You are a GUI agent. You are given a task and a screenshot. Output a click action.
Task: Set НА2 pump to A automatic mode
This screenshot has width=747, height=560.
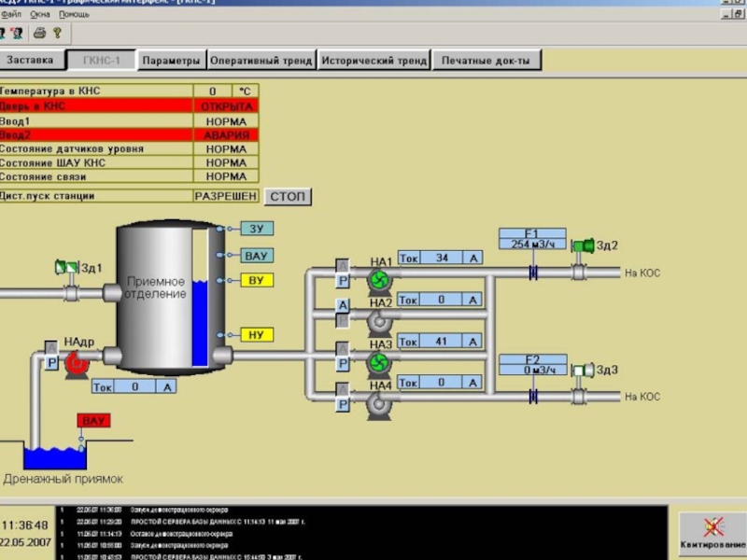[343, 306]
